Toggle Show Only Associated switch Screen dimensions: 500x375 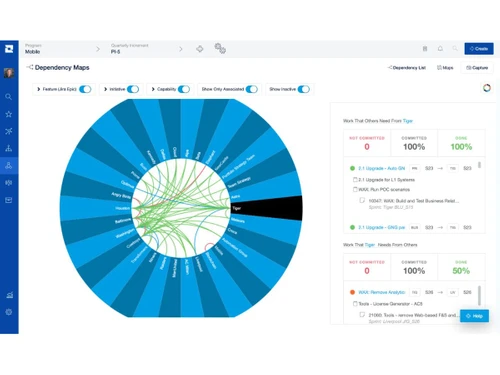click(x=252, y=89)
